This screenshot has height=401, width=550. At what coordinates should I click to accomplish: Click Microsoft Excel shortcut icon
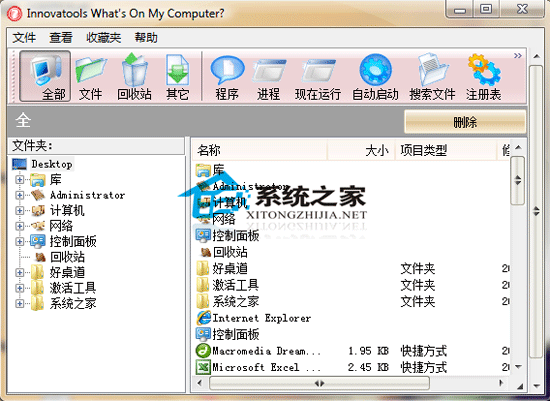coord(203,367)
